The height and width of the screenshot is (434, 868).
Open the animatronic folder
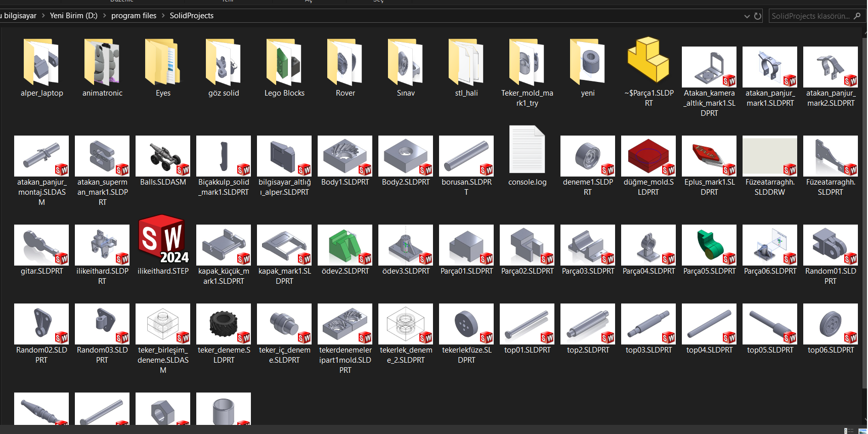pyautogui.click(x=102, y=67)
